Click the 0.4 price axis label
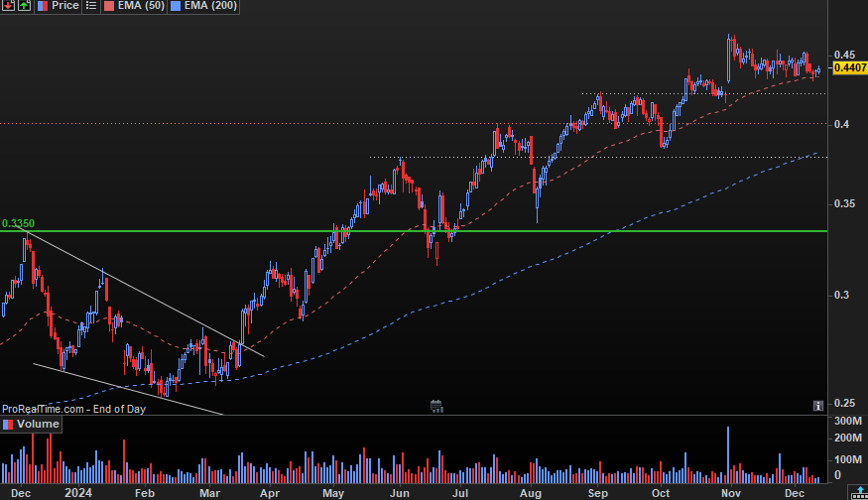Screen dimensions: 868x500 coord(841,124)
